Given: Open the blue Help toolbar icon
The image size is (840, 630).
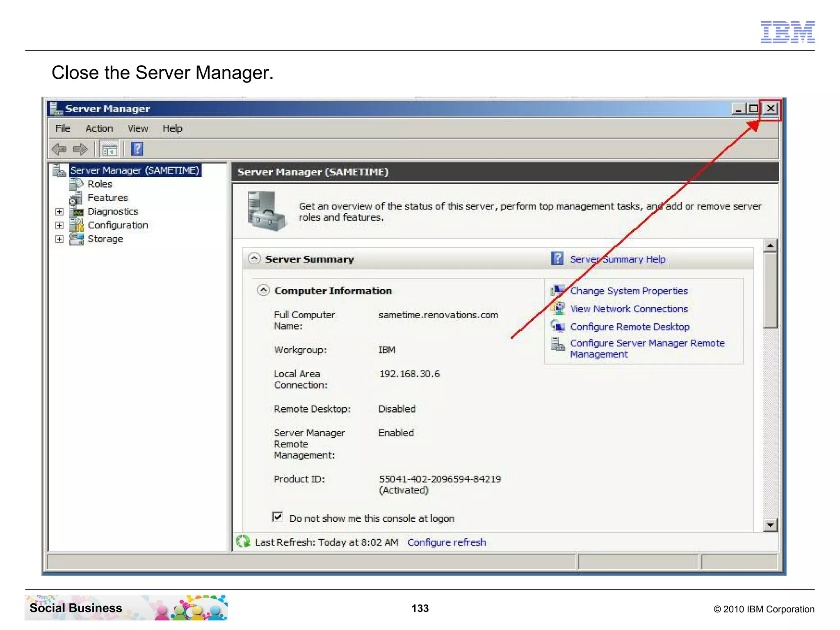Looking at the screenshot, I should [137, 148].
